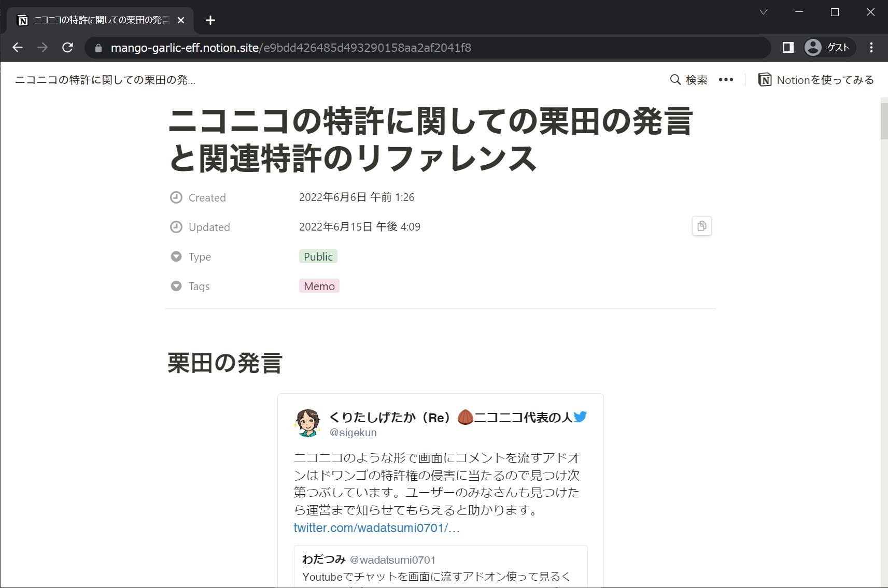Open Chrome's vertical dots customize menu
888x588 pixels.
(871, 47)
